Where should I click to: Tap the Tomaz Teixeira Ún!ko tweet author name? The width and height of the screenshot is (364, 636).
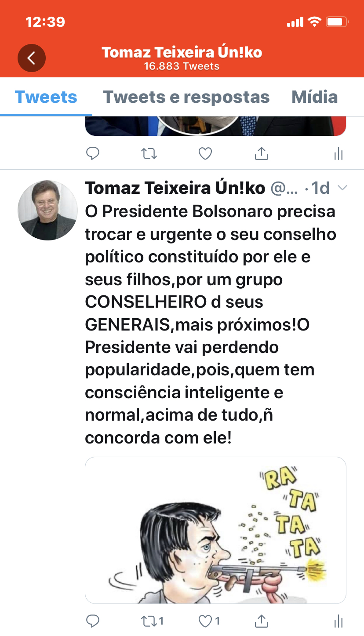[x=175, y=188]
